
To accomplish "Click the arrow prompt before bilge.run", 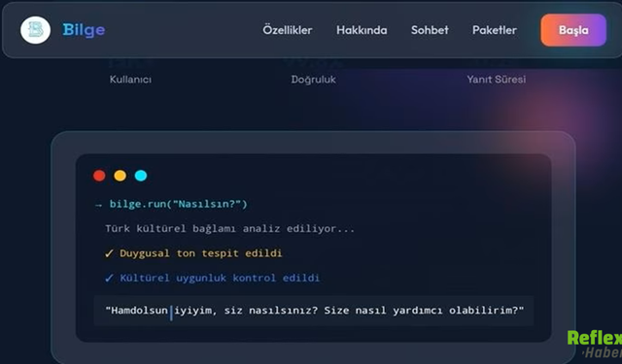I will (x=98, y=205).
